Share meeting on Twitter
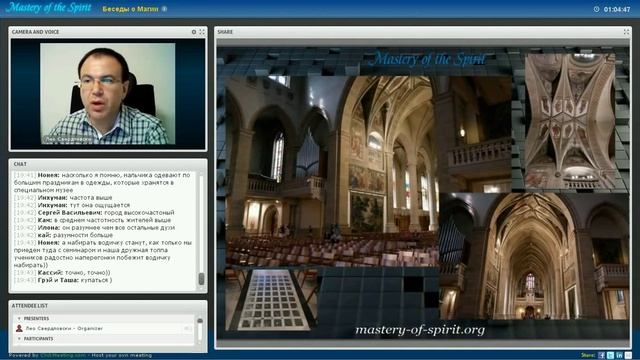Screen dimensions: 640x360 pos(611,356)
